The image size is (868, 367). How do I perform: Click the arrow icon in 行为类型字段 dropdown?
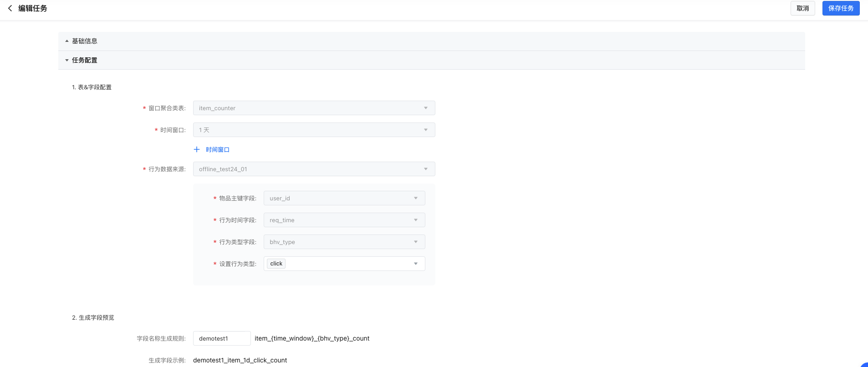click(x=415, y=242)
